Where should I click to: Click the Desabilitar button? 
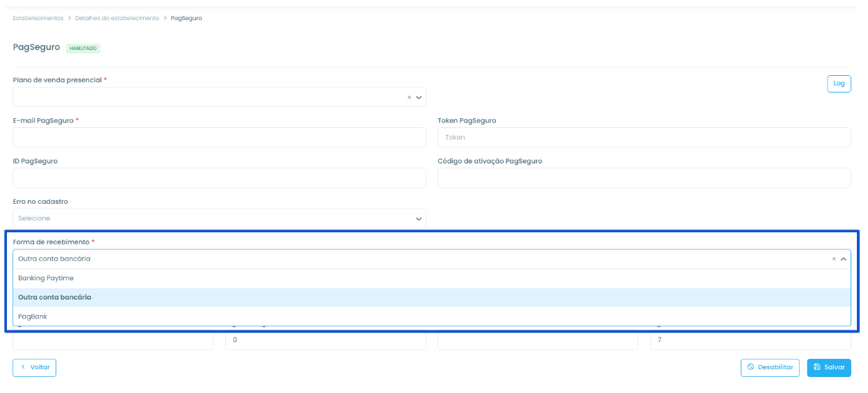click(770, 367)
